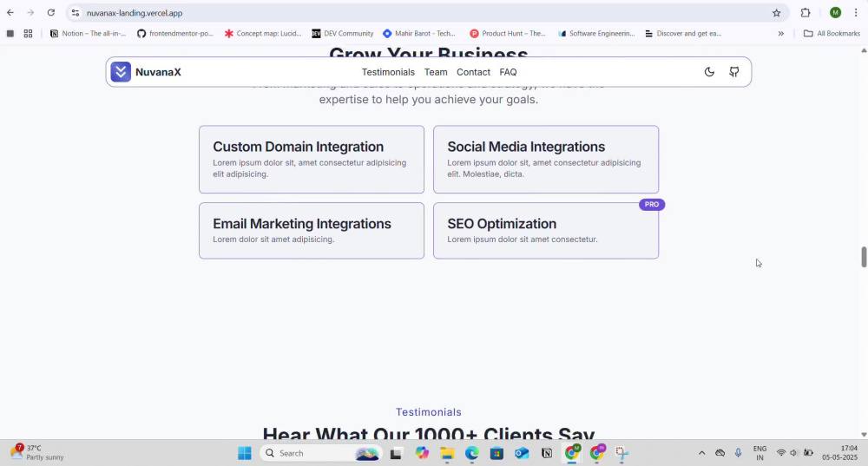Click the microphone tray icon
Viewport: 868px width, 466px height.
[738, 453]
